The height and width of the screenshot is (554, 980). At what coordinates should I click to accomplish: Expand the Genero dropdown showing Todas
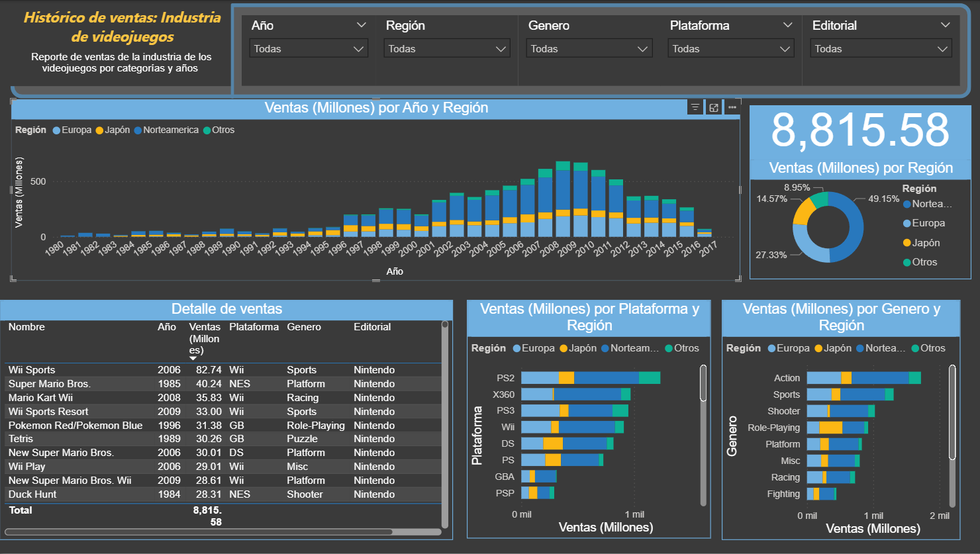click(x=589, y=48)
